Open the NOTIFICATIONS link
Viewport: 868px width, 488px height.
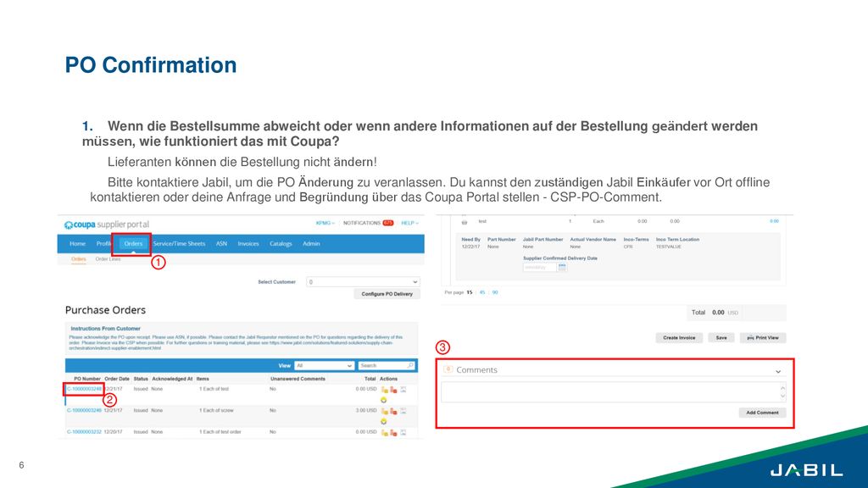click(x=368, y=223)
